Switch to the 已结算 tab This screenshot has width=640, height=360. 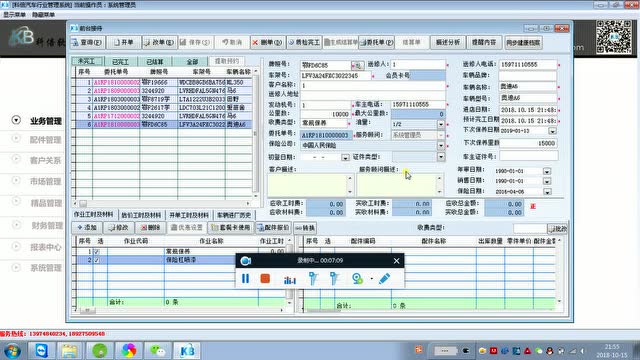(x=155, y=62)
